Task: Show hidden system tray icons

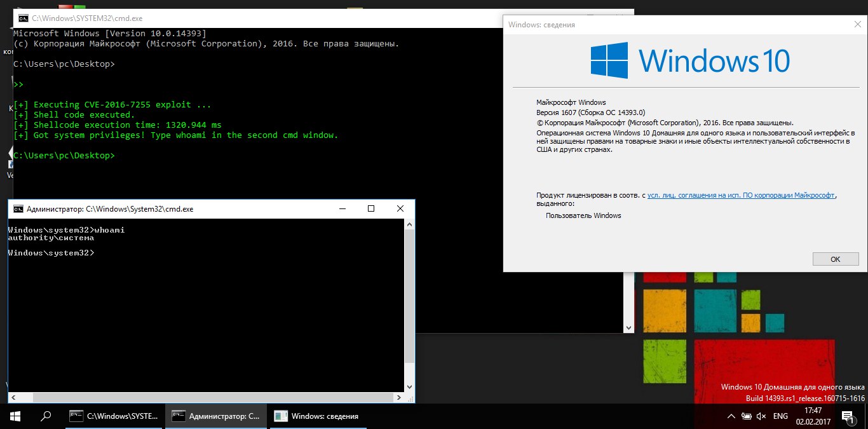Action: (730, 416)
